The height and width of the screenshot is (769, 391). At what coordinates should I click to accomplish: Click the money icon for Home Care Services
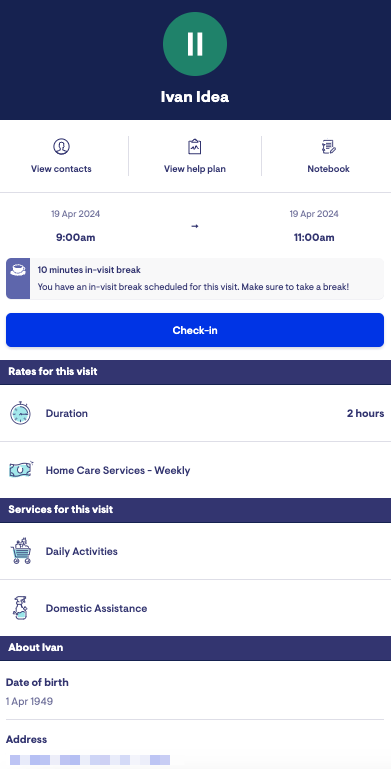21,470
